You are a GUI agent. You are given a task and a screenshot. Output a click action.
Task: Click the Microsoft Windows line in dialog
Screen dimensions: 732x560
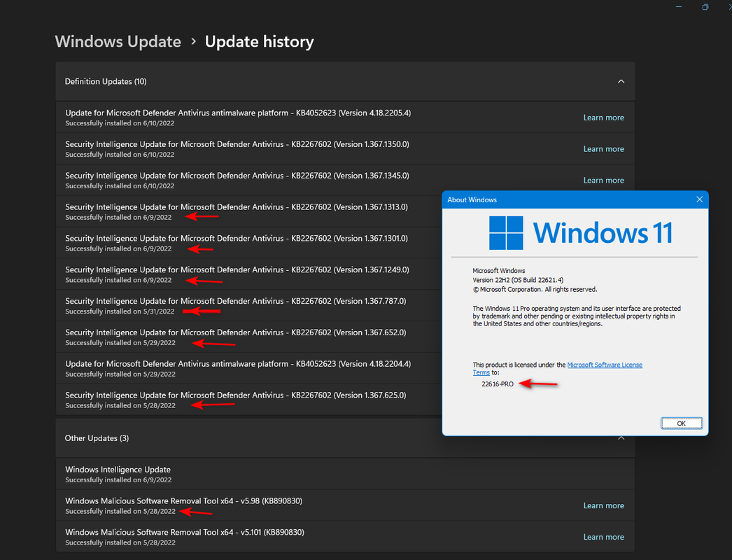click(x=498, y=271)
